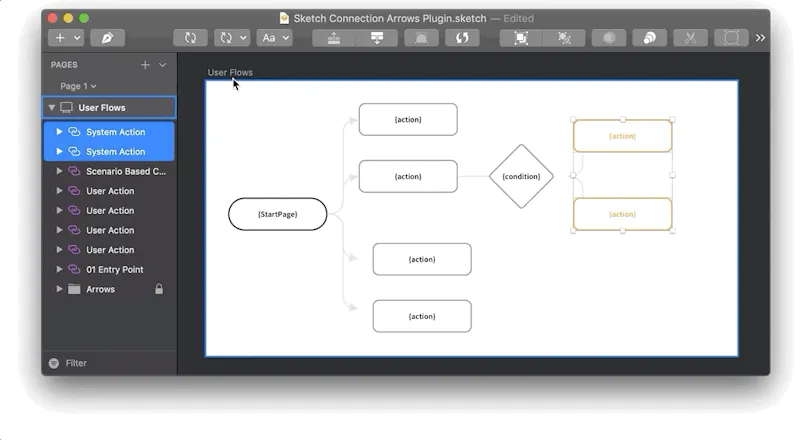Select the third User Action layer
The width and height of the screenshot is (803, 440).
109,230
